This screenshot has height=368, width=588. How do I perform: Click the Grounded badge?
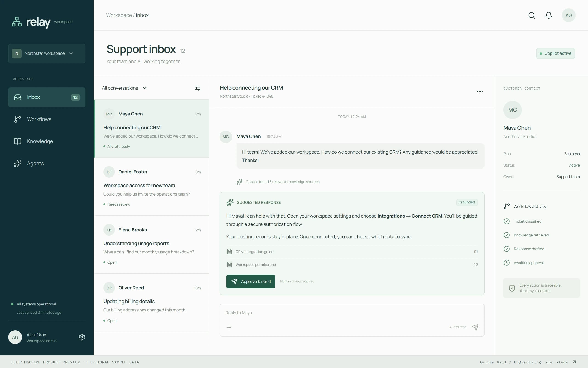click(x=467, y=202)
